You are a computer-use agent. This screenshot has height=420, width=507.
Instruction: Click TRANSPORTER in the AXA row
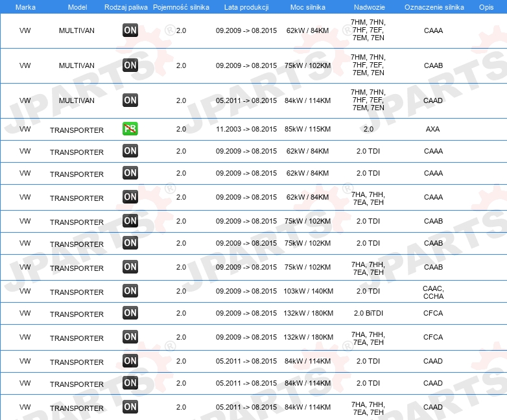(x=77, y=130)
